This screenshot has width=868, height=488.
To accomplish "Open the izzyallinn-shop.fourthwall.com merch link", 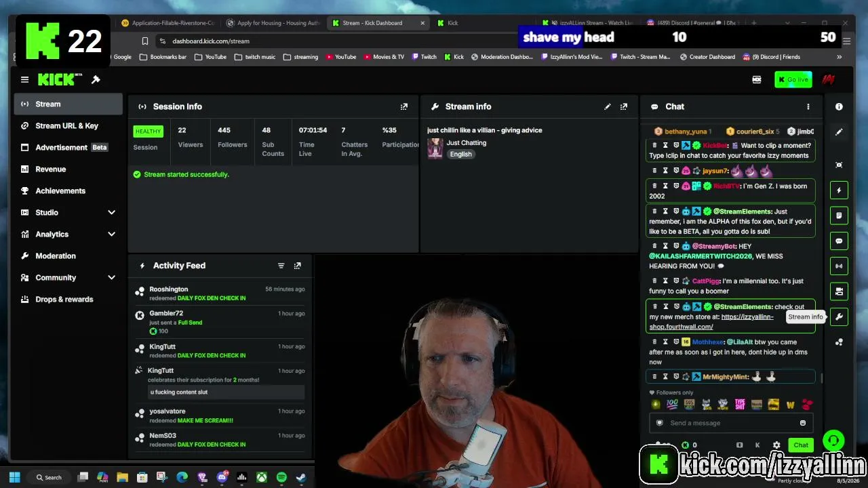I will (711, 321).
